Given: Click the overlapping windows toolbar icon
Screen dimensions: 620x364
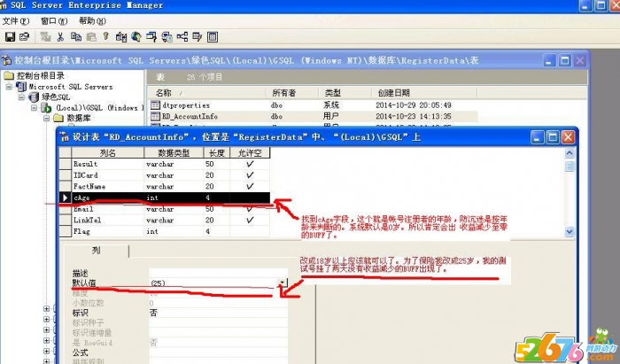Looking at the screenshot, I should [151, 37].
